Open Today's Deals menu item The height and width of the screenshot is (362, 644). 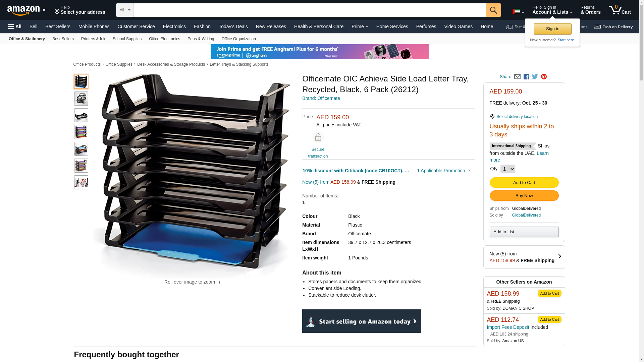click(233, 26)
